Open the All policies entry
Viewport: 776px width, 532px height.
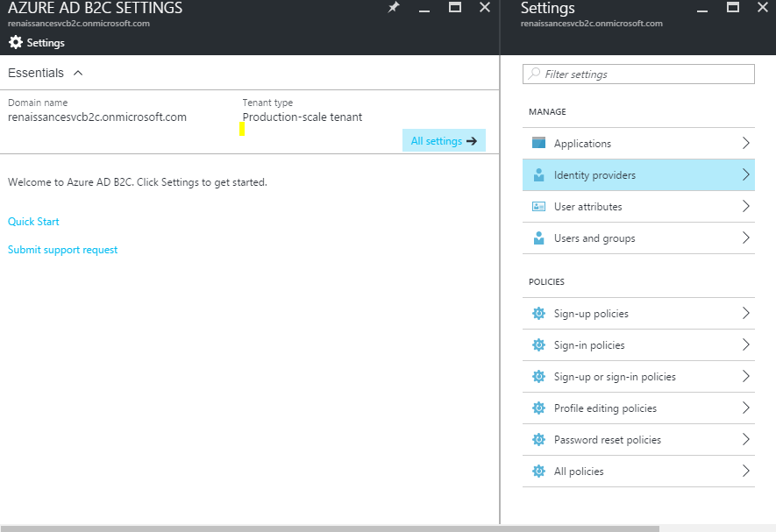tap(579, 472)
